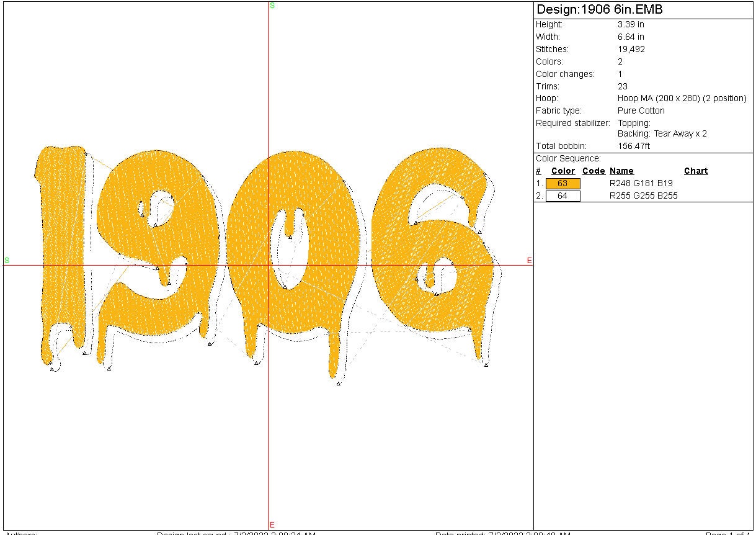
Task: Select the white color swatch numbered 64
Action: coord(563,196)
